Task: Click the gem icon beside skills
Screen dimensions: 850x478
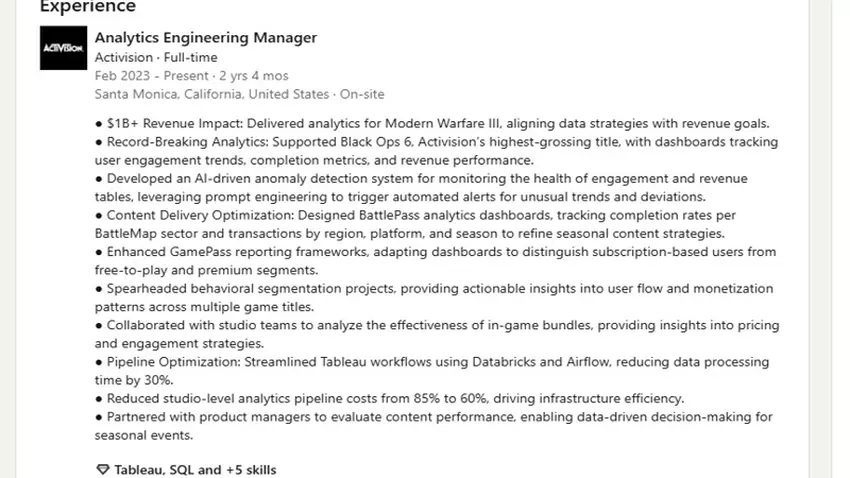Action: pyautogui.click(x=102, y=469)
